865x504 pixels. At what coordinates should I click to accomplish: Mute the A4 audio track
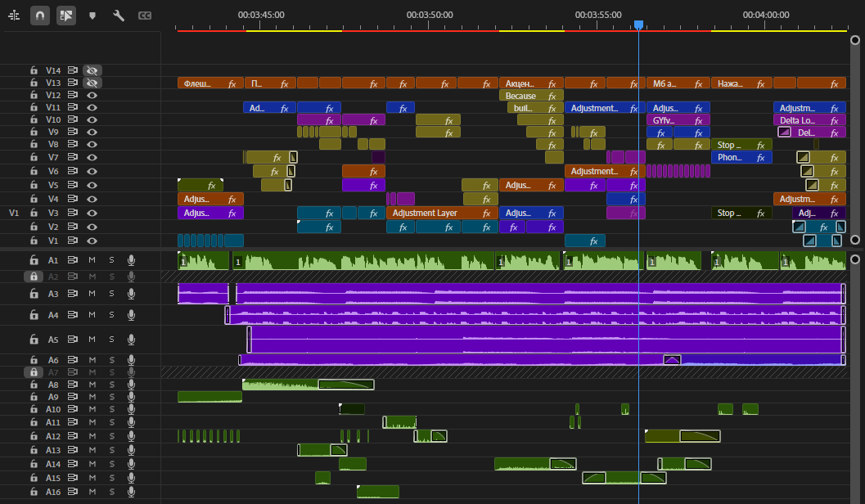(x=92, y=314)
